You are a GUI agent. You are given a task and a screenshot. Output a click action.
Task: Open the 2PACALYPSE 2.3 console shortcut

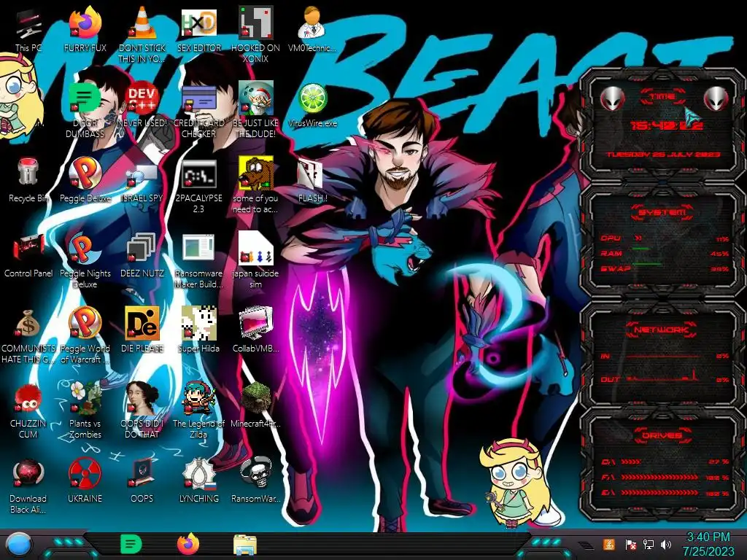198,186
